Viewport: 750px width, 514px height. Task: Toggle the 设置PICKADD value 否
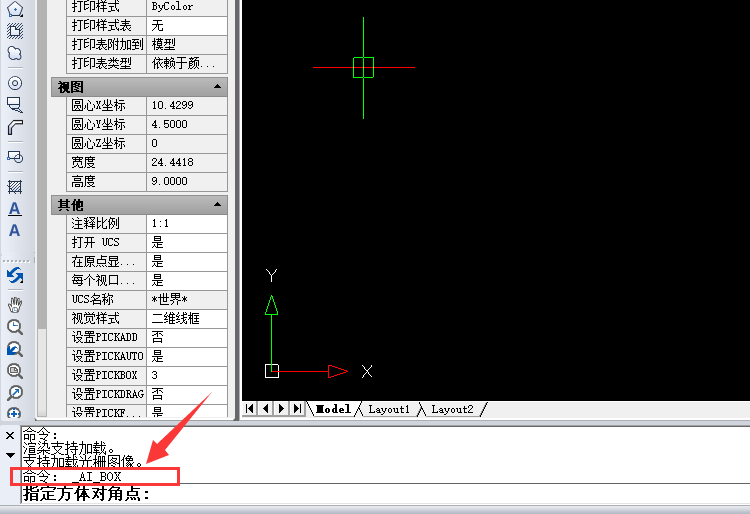tap(187, 337)
